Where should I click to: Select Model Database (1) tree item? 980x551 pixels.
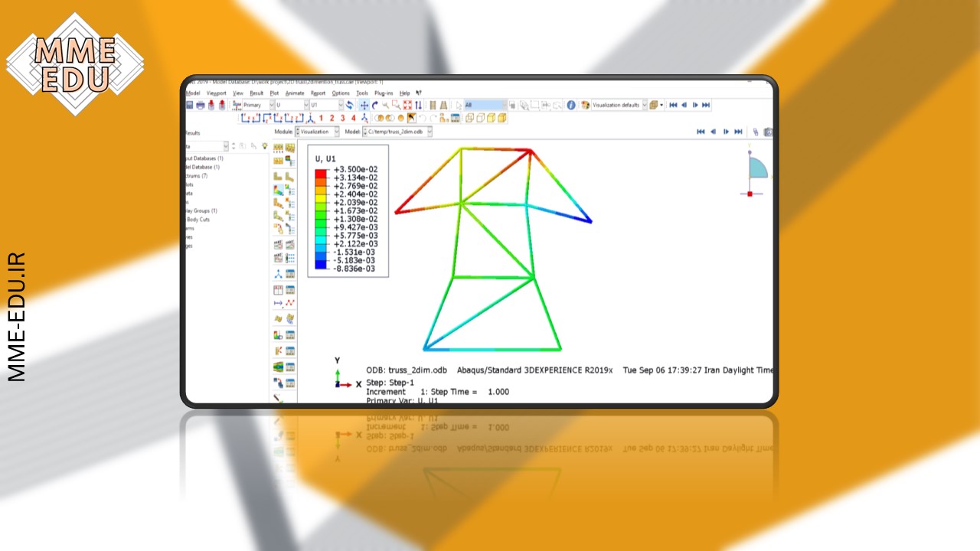point(203,167)
